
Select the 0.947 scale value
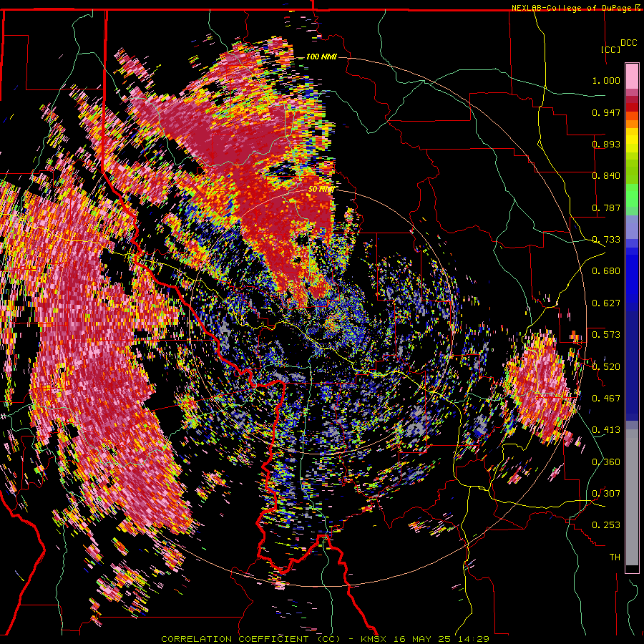606,112
